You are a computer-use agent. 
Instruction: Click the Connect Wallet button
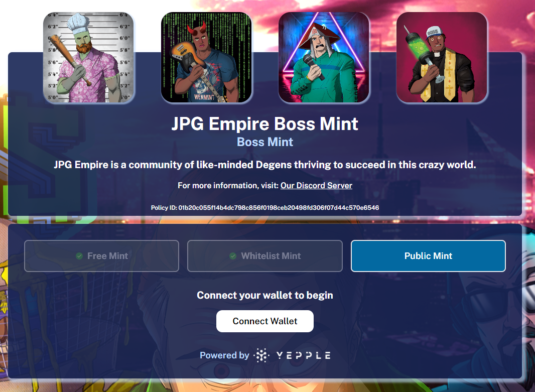click(265, 321)
